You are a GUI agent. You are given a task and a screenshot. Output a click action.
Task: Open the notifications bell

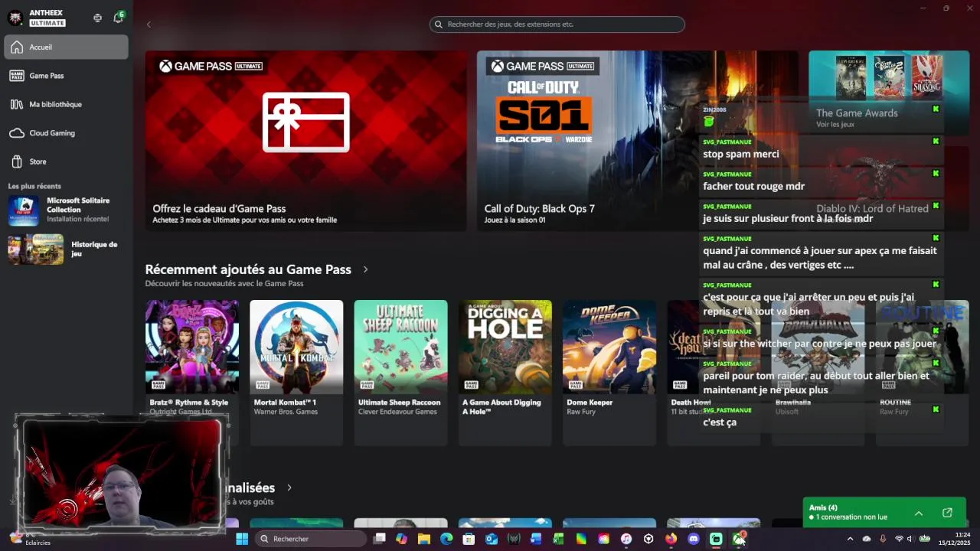pos(118,18)
